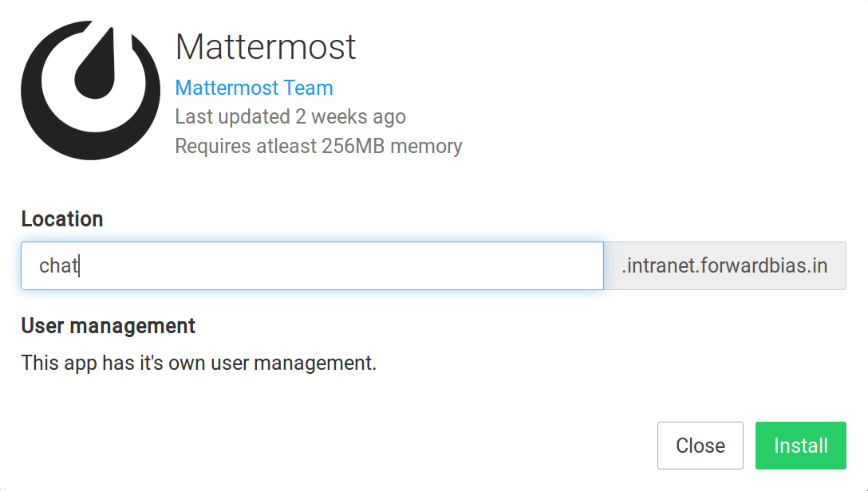This screenshot has width=868, height=491.
Task: Click the 'Requires atleast 256MB memory' text
Action: pos(318,146)
